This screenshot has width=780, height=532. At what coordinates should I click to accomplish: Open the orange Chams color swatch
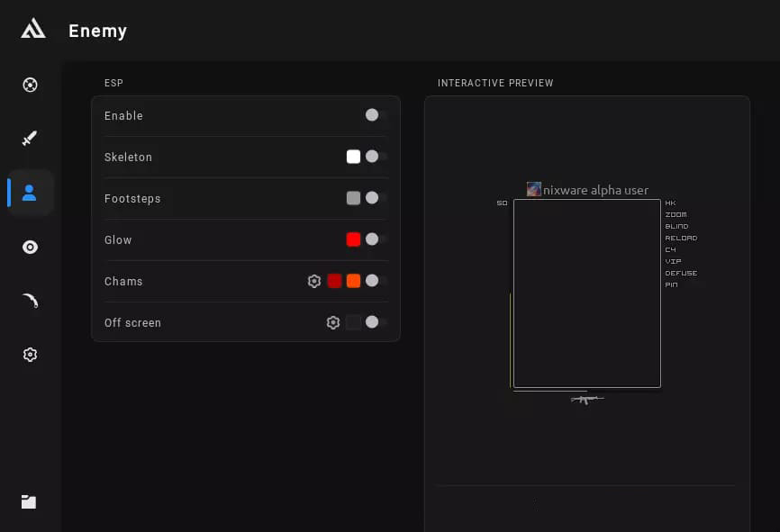tap(353, 281)
